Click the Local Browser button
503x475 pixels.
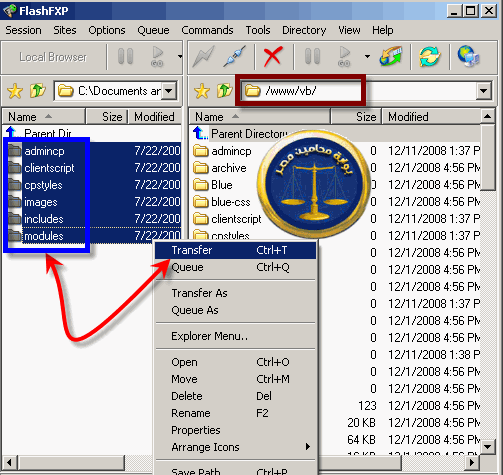click(x=53, y=57)
